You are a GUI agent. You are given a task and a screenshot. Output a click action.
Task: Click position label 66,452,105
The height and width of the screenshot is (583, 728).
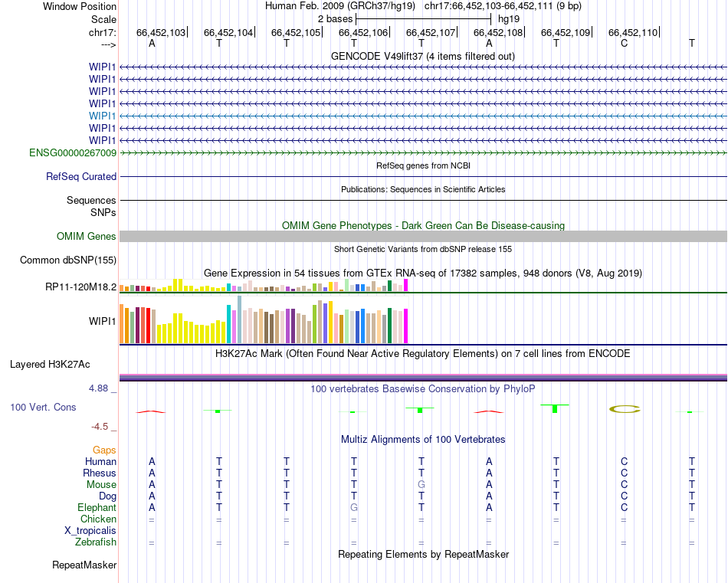[296, 32]
